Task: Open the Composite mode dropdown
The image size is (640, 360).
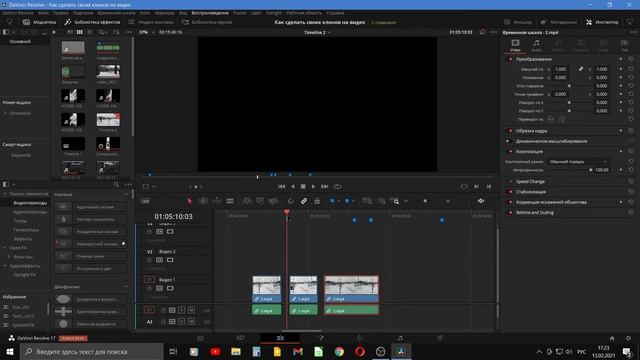Action: click(578, 162)
